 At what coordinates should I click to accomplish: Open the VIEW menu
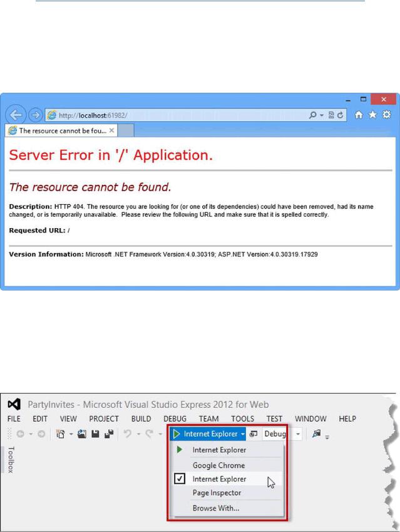point(68,419)
